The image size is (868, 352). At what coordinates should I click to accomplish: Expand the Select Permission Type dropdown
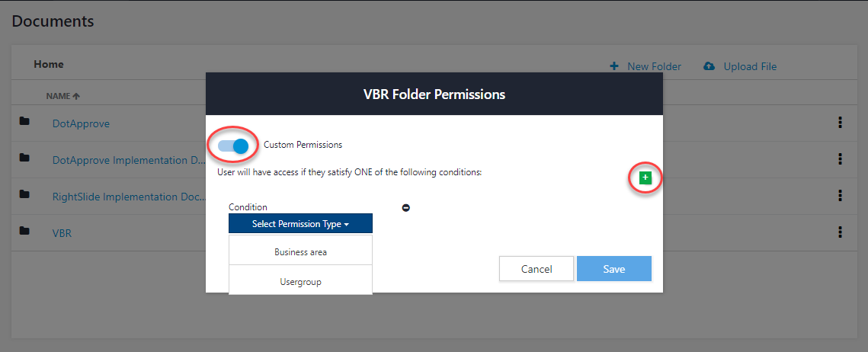(300, 224)
